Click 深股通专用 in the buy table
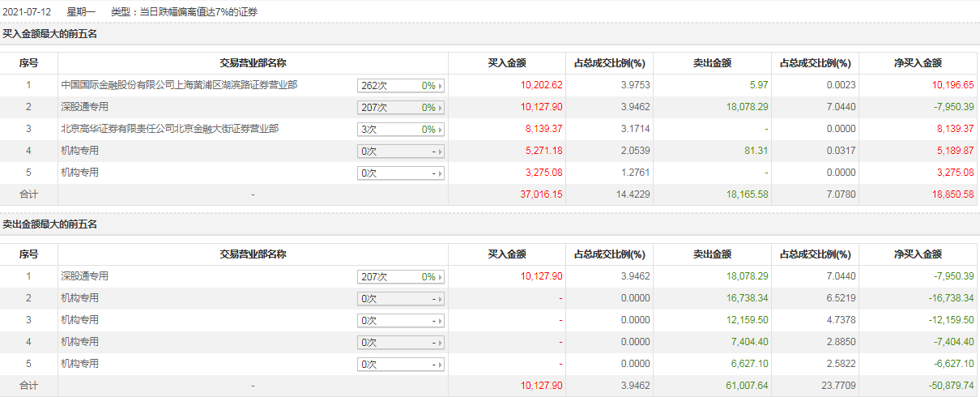Screen dimensions: 980x397 pyautogui.click(x=84, y=106)
